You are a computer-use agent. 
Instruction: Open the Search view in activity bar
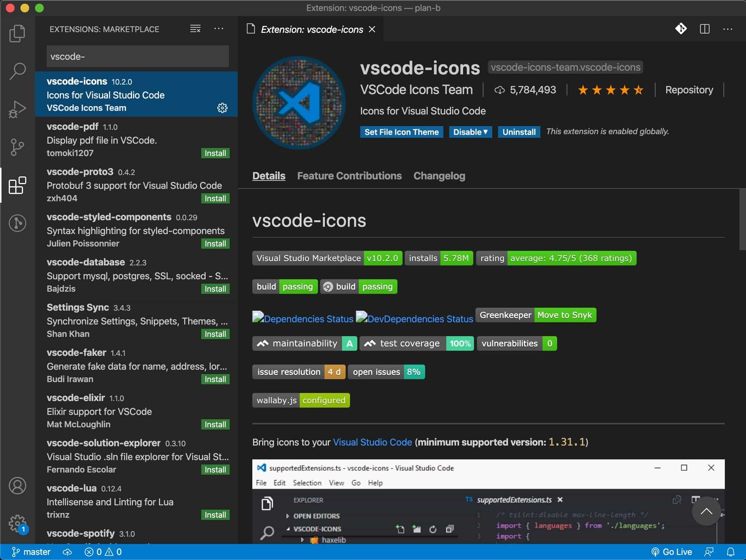click(x=17, y=71)
